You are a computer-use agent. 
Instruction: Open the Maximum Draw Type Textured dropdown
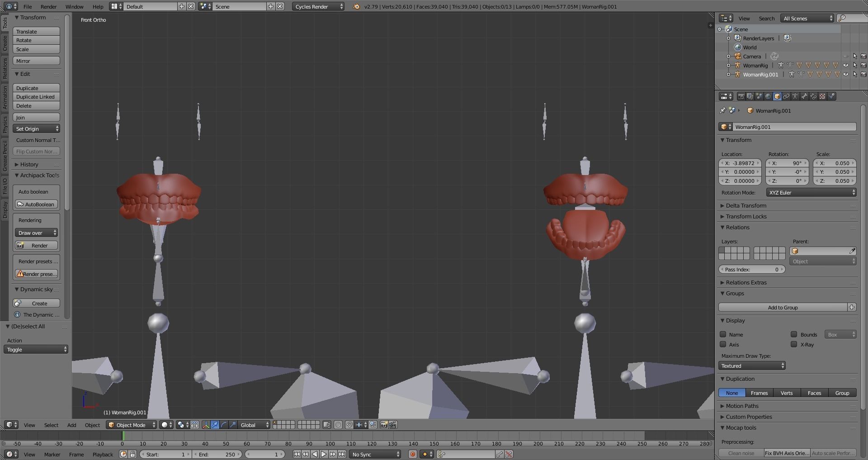[x=752, y=365]
